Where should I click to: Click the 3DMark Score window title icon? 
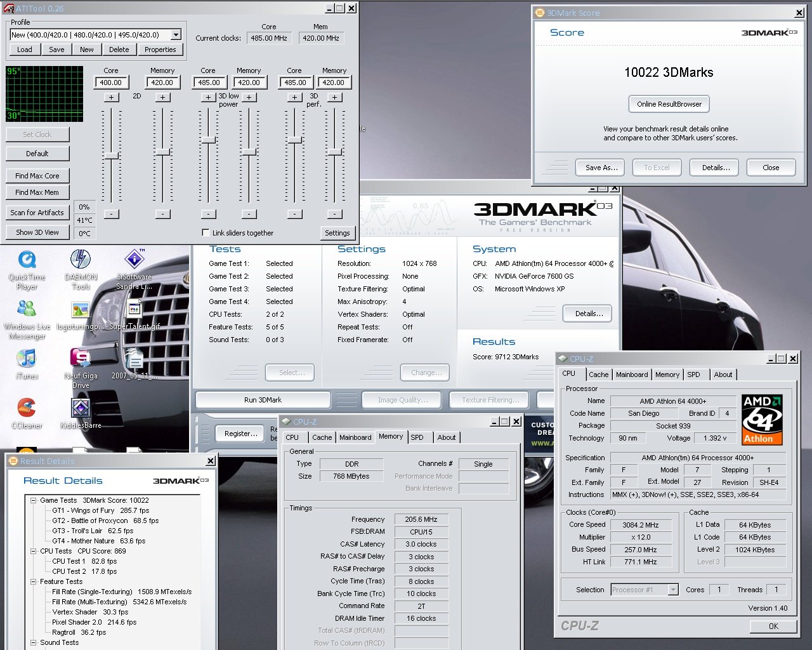(x=540, y=13)
